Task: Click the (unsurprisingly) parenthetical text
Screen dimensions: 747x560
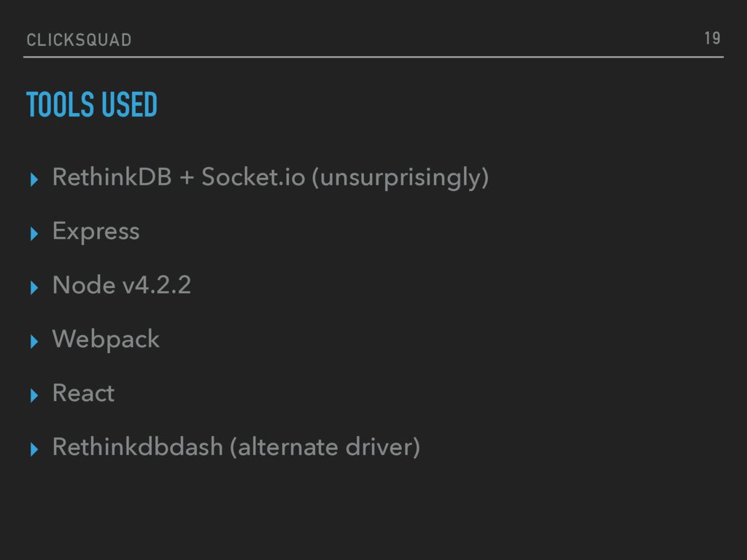Action: pos(400,178)
